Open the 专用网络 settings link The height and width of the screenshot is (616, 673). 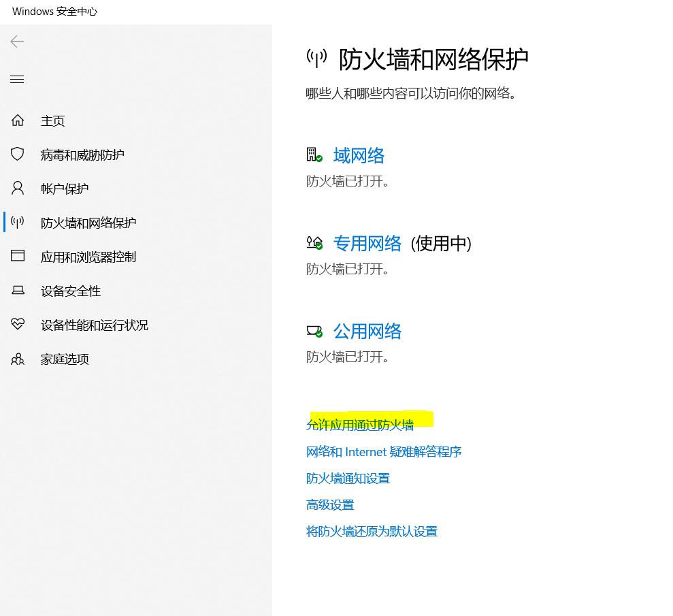[x=367, y=244]
